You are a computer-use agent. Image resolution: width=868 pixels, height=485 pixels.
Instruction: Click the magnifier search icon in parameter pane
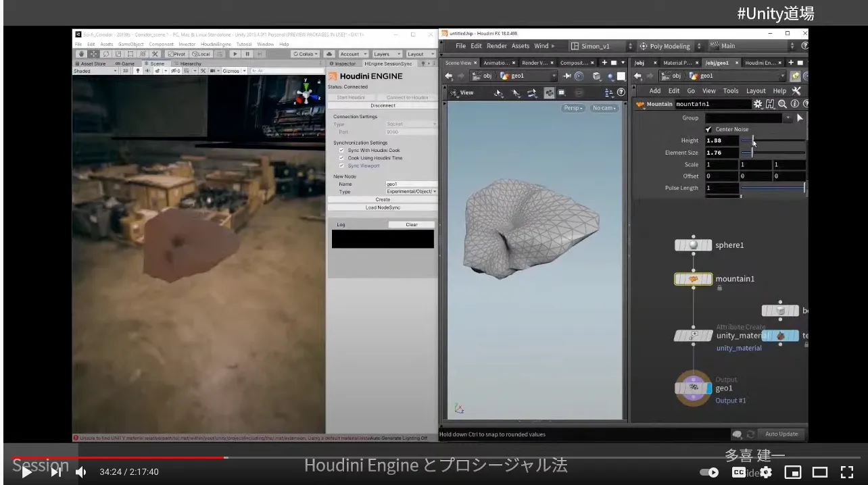782,104
